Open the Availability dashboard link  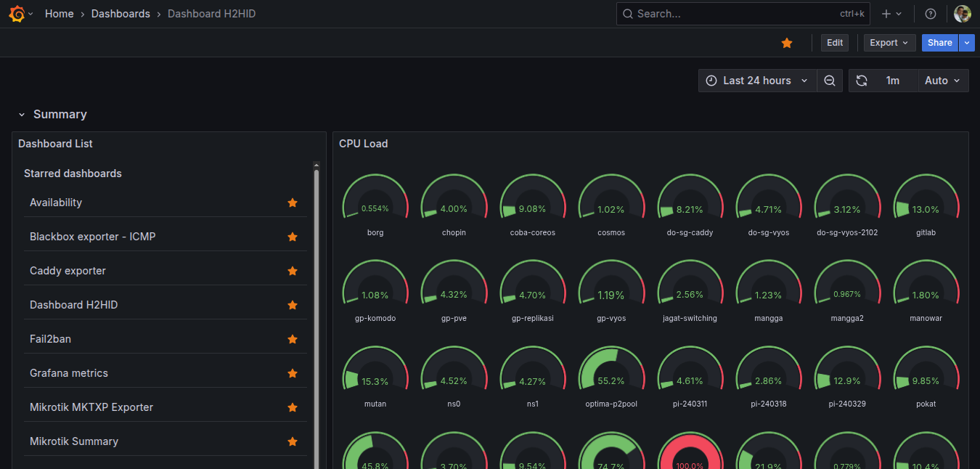coord(56,203)
